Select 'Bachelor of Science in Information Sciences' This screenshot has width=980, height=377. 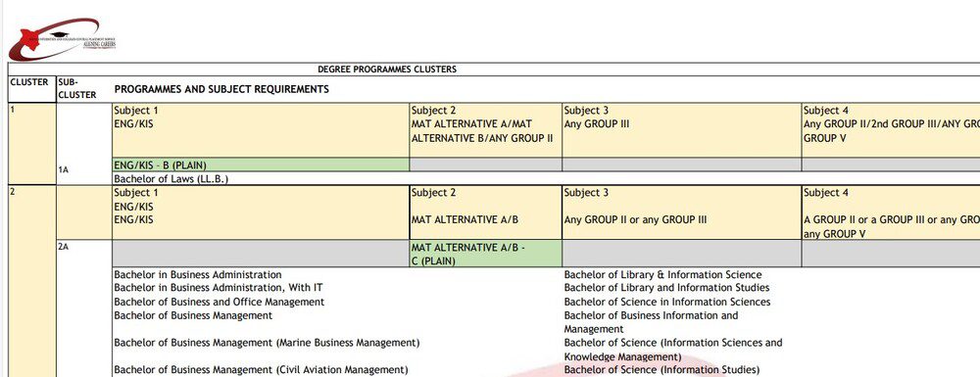667,303
